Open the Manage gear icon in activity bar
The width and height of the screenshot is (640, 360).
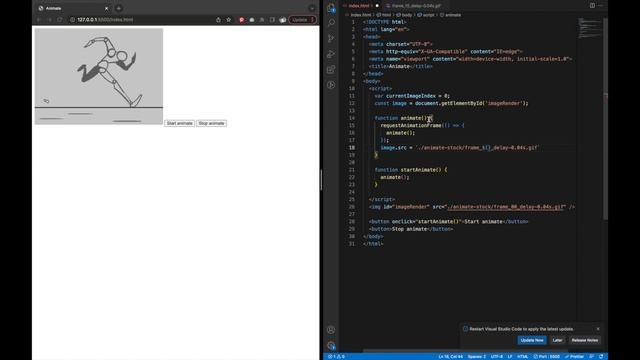[331, 345]
